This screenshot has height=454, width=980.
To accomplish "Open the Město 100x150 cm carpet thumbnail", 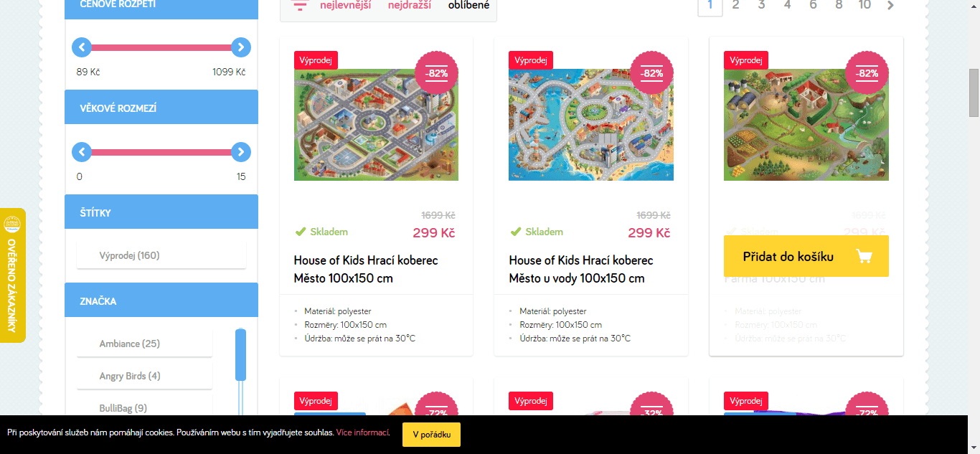I will click(x=376, y=125).
